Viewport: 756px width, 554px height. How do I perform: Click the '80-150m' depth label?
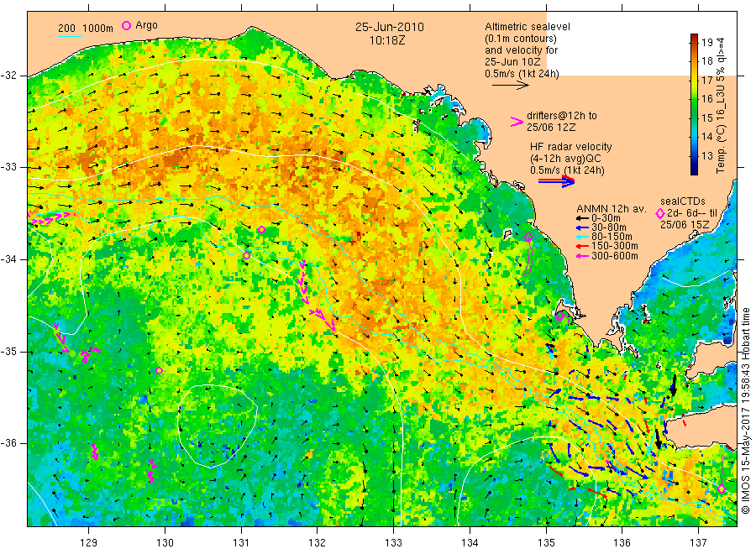[x=612, y=237]
